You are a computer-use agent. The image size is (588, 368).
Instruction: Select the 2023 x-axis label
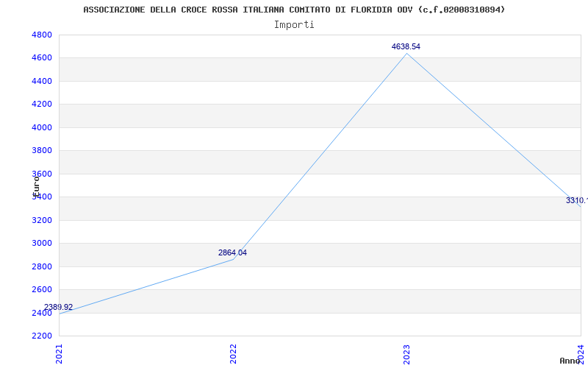(x=407, y=354)
